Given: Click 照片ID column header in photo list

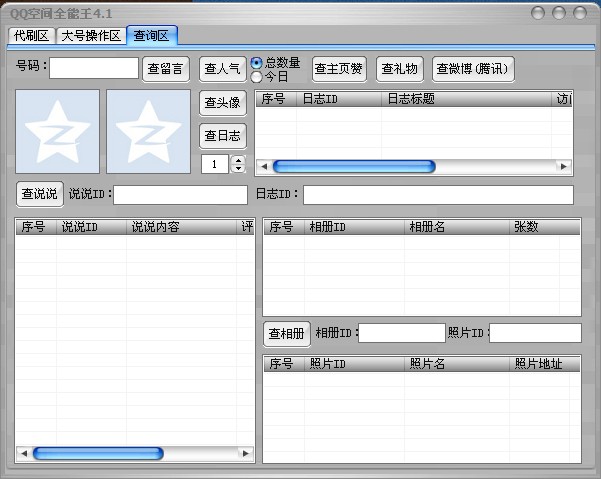Looking at the screenshot, I should pos(354,364).
